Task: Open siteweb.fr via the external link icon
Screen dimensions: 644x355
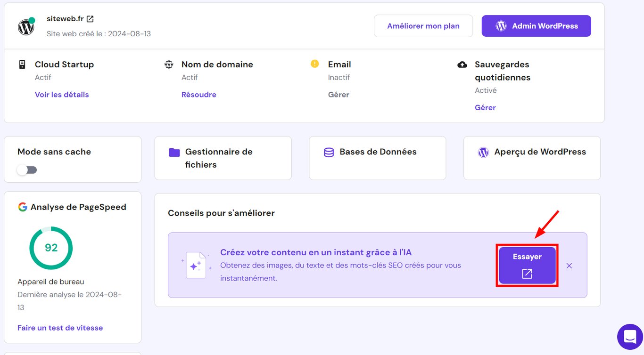Action: (x=90, y=18)
